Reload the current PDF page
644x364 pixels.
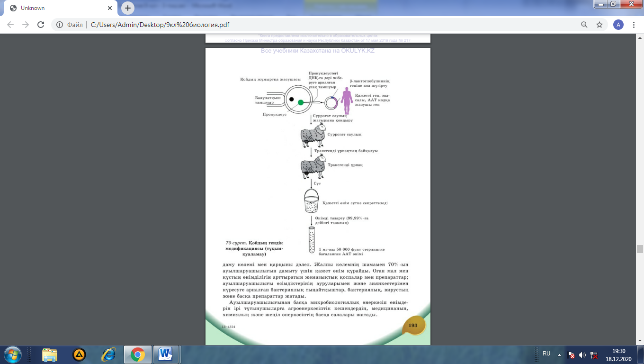coord(41,25)
